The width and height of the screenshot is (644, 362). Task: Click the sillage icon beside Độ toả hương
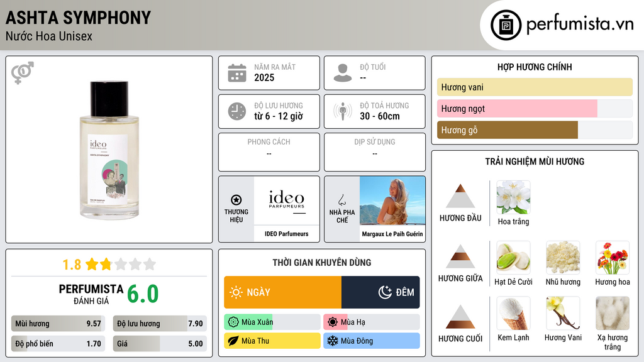coord(343,111)
